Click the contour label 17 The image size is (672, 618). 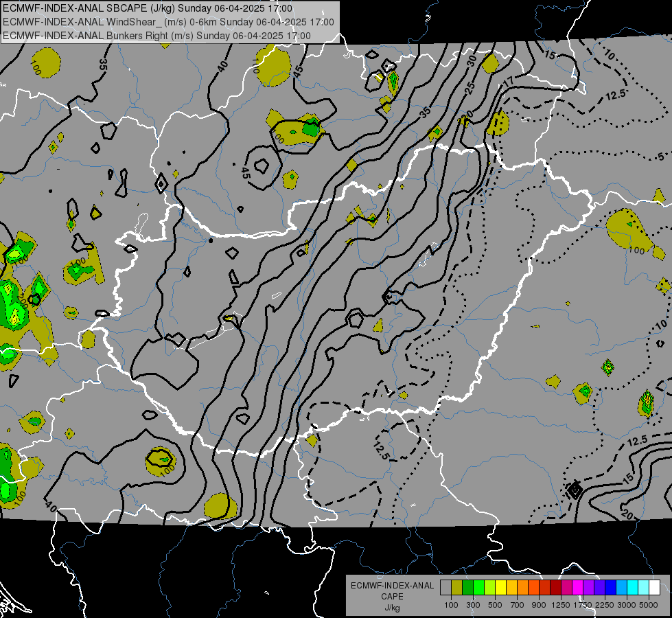508,81
